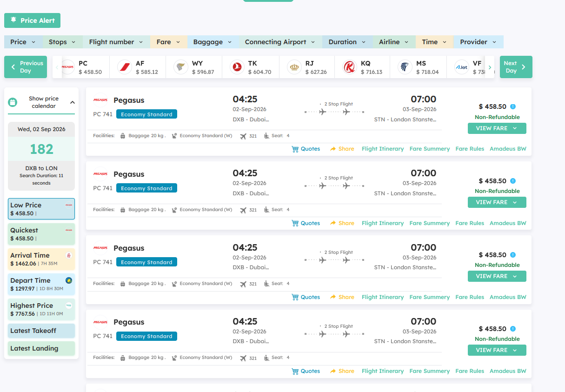Image resolution: width=565 pixels, height=392 pixels.
Task: Click the result count 182
Action: coord(41,149)
